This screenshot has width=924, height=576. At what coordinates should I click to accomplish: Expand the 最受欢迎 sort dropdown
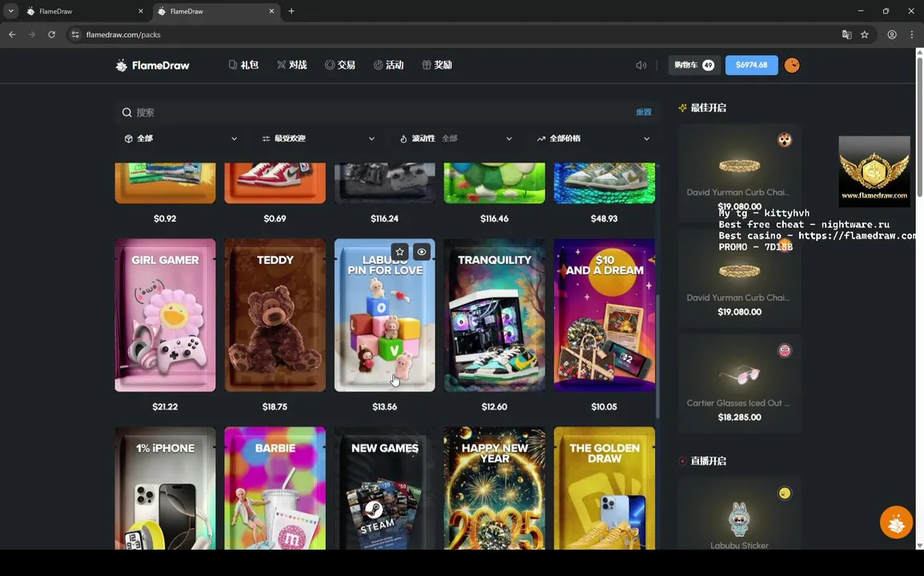(318, 138)
